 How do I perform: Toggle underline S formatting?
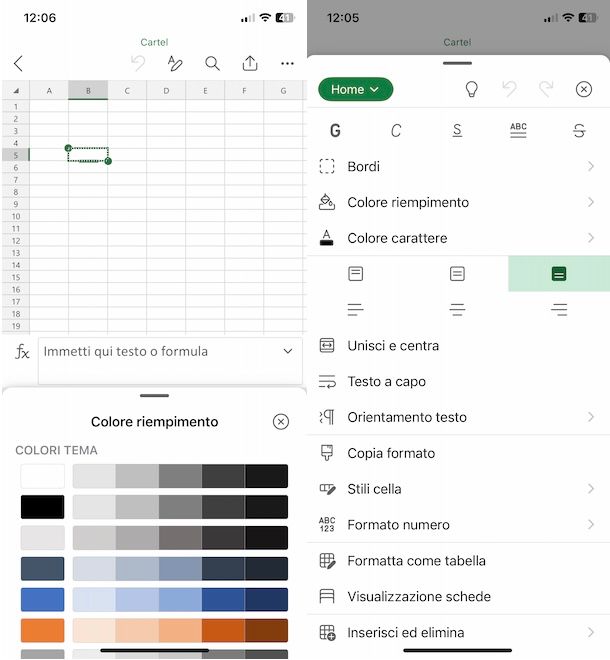click(457, 131)
